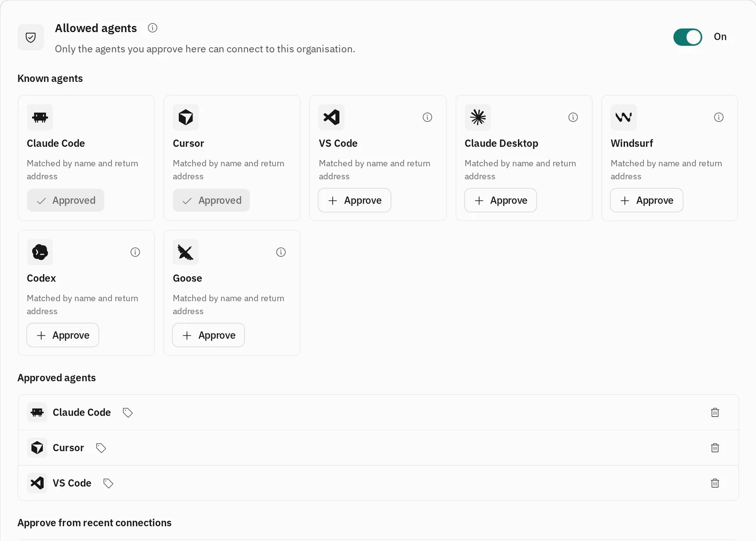Turn off the Allowed agents switch
756x541 pixels.
687,37
